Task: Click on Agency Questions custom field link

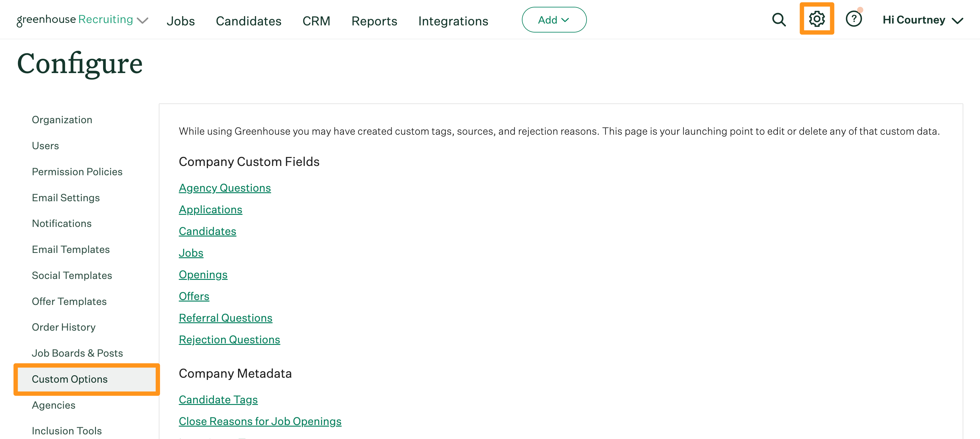Action: tap(225, 188)
